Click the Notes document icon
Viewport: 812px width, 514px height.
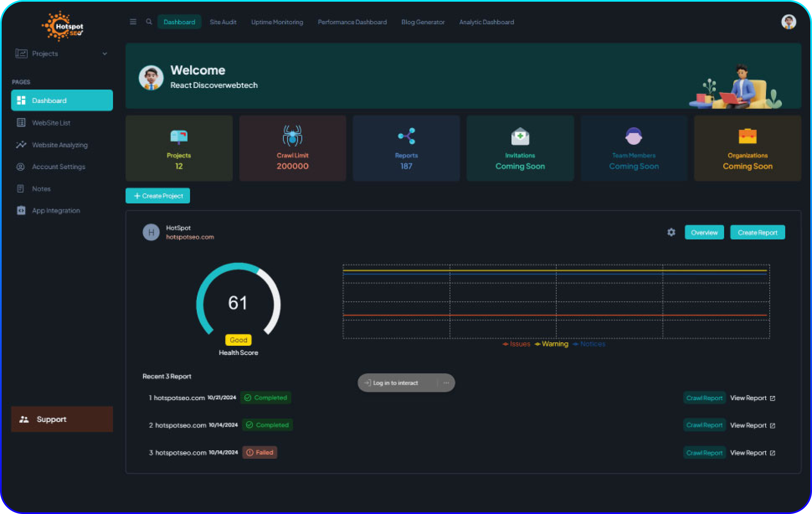[21, 189]
